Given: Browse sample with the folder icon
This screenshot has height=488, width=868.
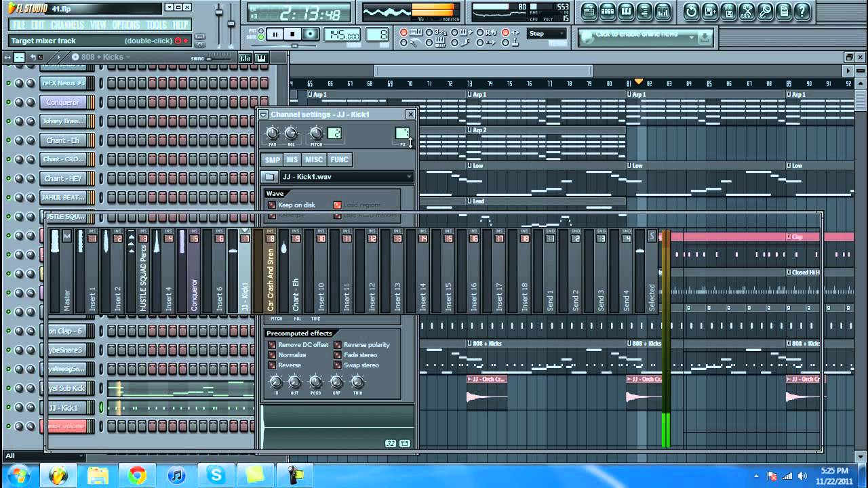Looking at the screenshot, I should tap(270, 177).
